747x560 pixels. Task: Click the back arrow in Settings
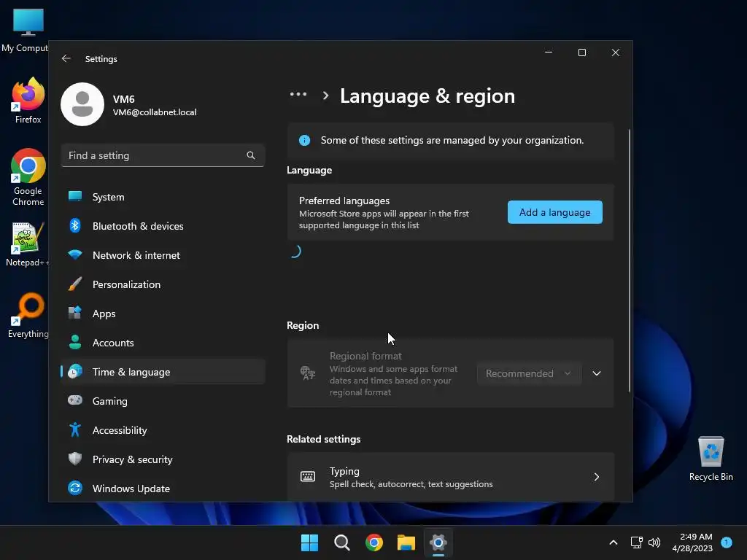(66, 58)
